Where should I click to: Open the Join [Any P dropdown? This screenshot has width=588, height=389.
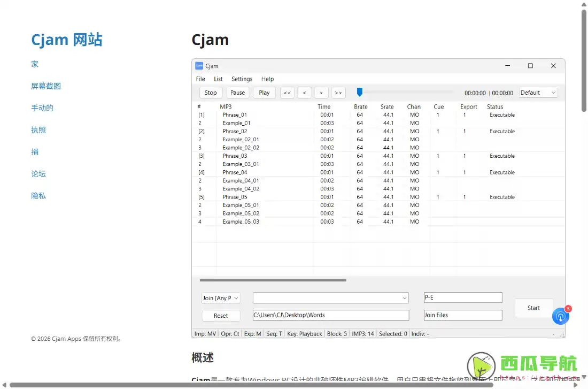click(x=220, y=298)
